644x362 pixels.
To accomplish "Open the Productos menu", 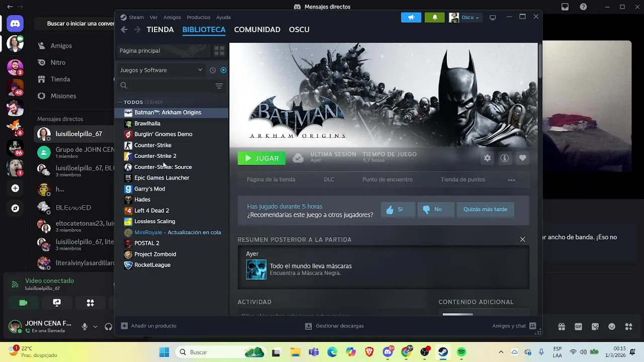I will coord(198,17).
